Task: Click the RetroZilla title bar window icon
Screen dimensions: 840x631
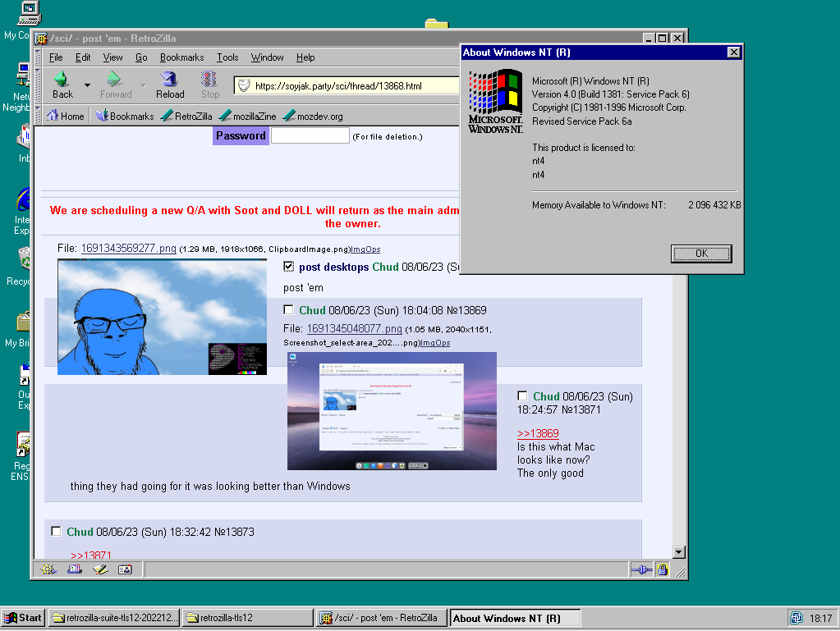Action: [x=41, y=39]
